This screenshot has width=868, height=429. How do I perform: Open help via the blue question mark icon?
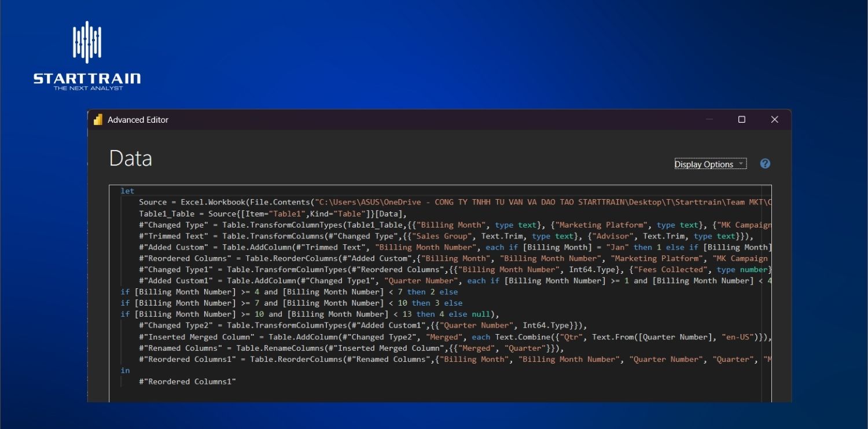coord(764,164)
